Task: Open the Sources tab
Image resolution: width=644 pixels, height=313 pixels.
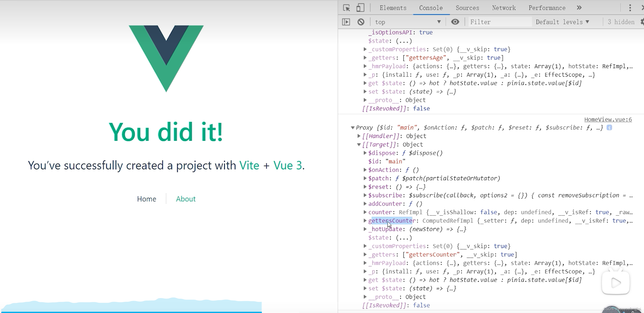Action: pyautogui.click(x=467, y=8)
